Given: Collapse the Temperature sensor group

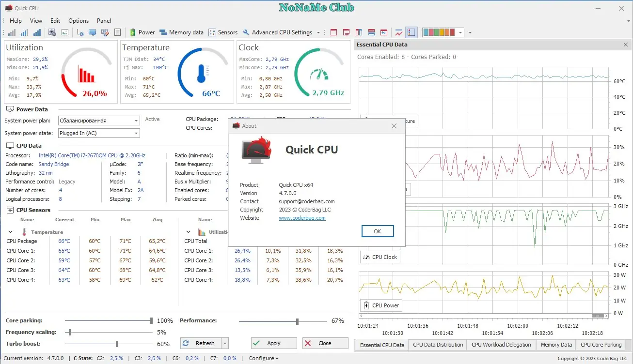Looking at the screenshot, I should [11, 232].
